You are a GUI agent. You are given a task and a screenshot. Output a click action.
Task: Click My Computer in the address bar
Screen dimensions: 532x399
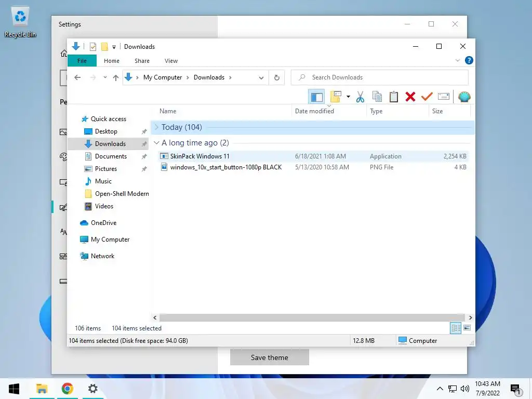point(163,77)
